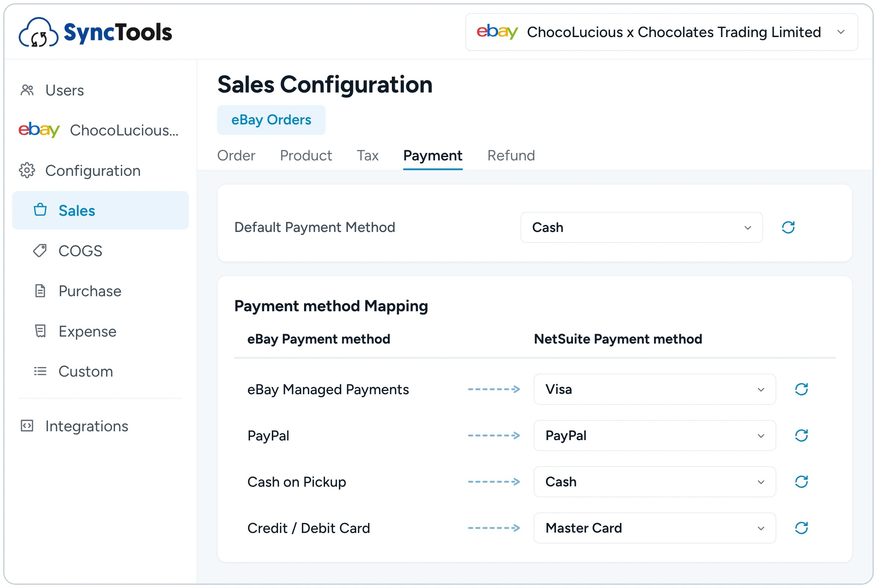Click the eBay Payment method column header
This screenshot has height=588, width=877.
[319, 339]
